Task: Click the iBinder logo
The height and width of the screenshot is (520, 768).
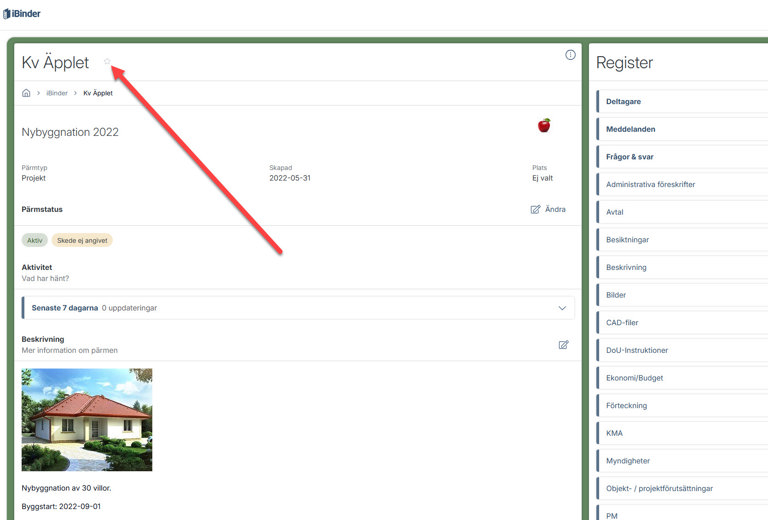Action: pos(22,14)
